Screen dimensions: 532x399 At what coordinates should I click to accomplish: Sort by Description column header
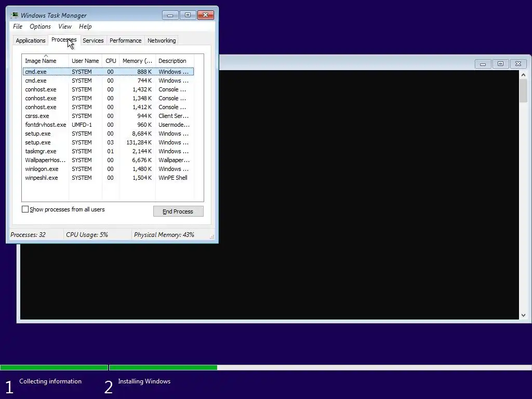(175, 61)
